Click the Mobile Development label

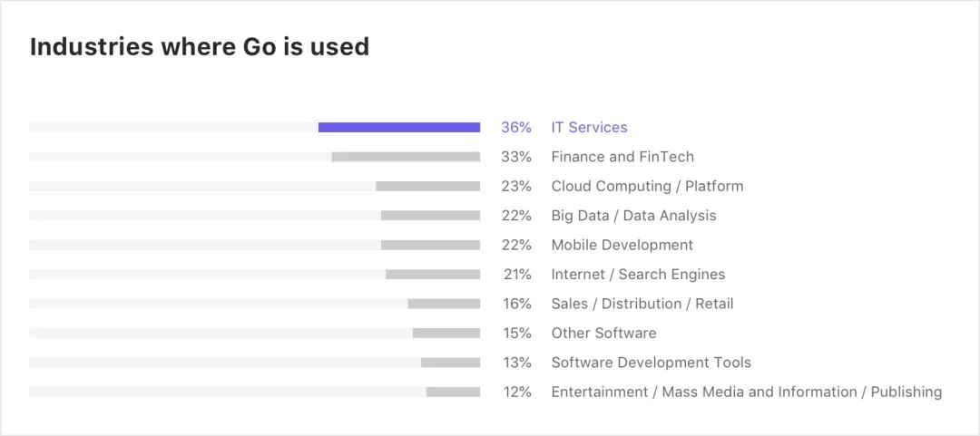tap(622, 245)
